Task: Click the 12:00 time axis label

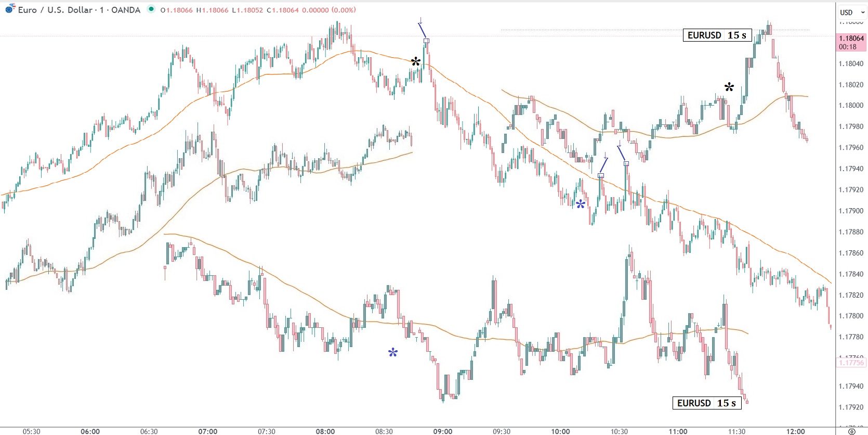Action: pos(796,431)
